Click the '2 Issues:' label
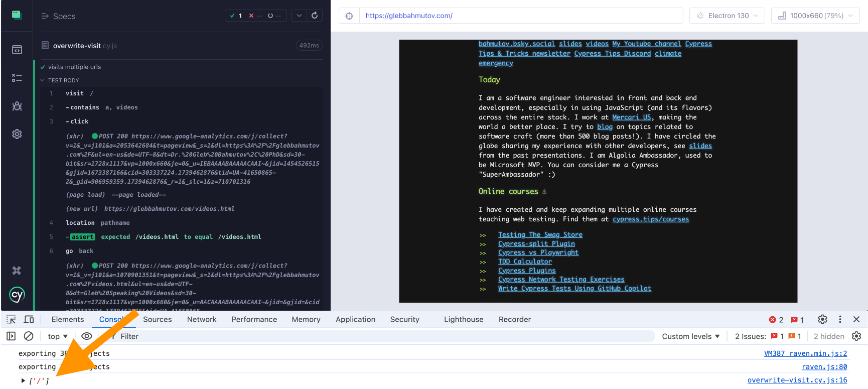The height and width of the screenshot is (389, 868). (751, 336)
